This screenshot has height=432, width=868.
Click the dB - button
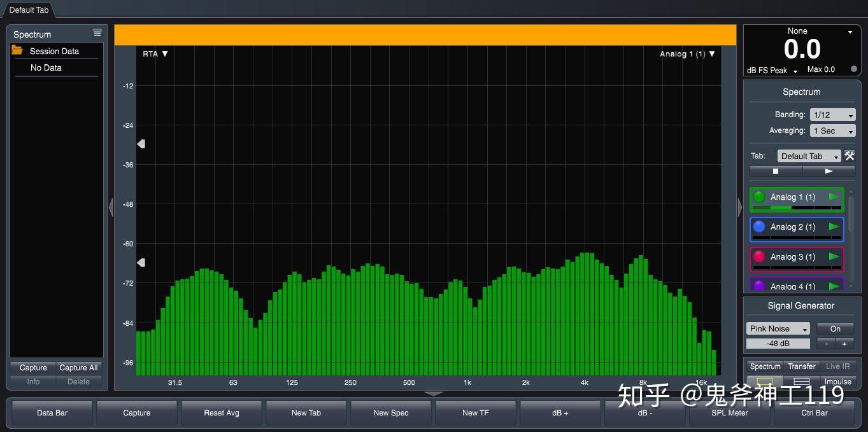point(645,413)
